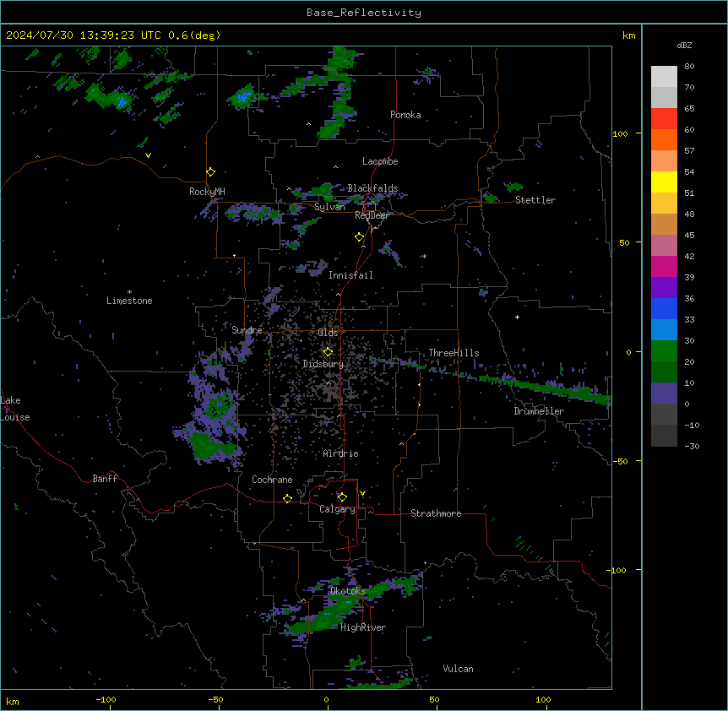This screenshot has height=711, width=728.
Task: Click the km label at bottom left
Action: click(x=13, y=701)
